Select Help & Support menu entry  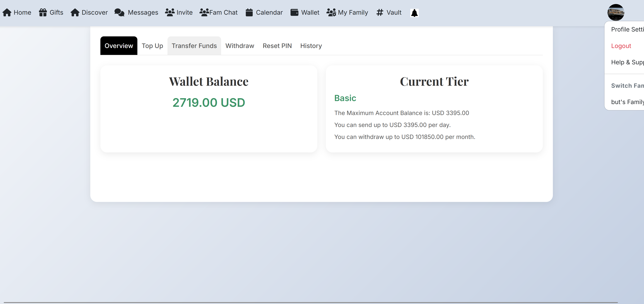pyautogui.click(x=627, y=62)
